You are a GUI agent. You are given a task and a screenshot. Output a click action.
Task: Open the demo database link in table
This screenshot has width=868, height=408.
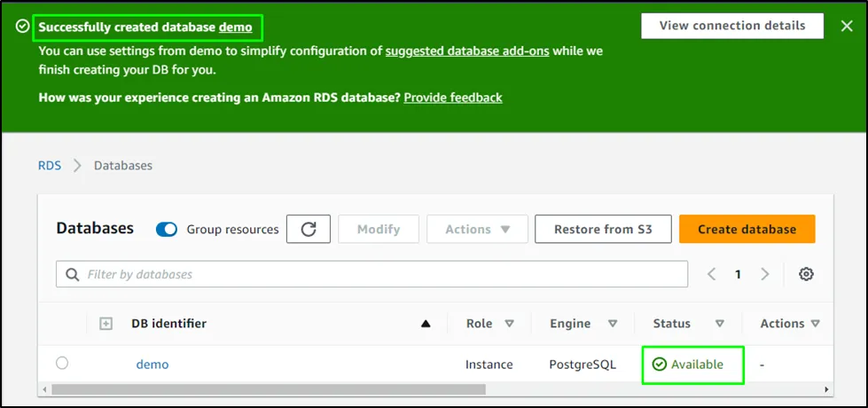[152, 365]
